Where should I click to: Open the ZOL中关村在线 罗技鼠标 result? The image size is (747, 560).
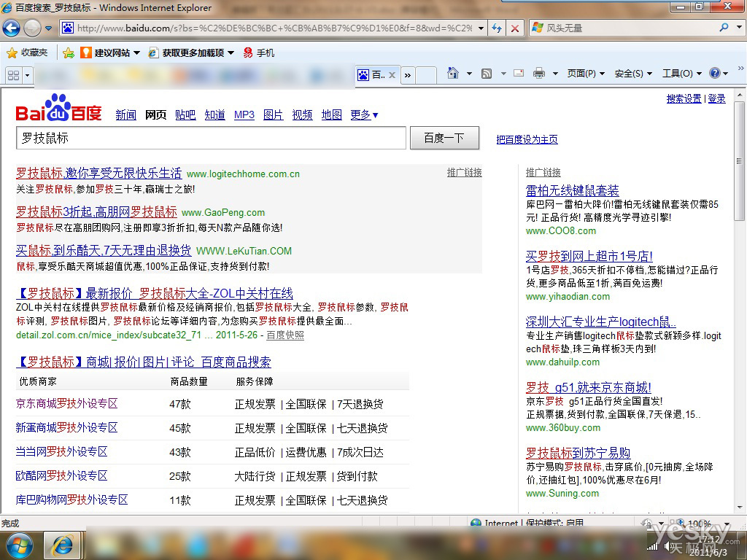pyautogui.click(x=155, y=293)
